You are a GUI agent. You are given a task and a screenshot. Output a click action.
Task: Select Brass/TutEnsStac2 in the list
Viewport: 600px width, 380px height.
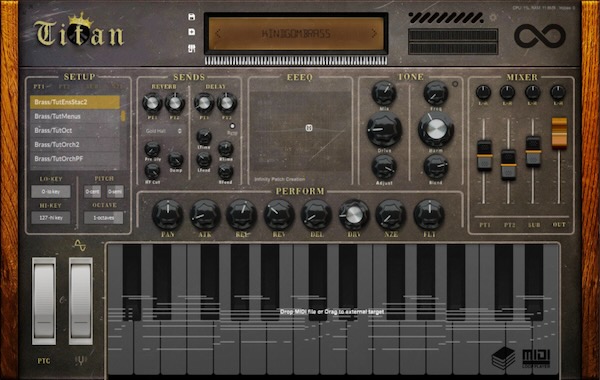tap(75, 102)
